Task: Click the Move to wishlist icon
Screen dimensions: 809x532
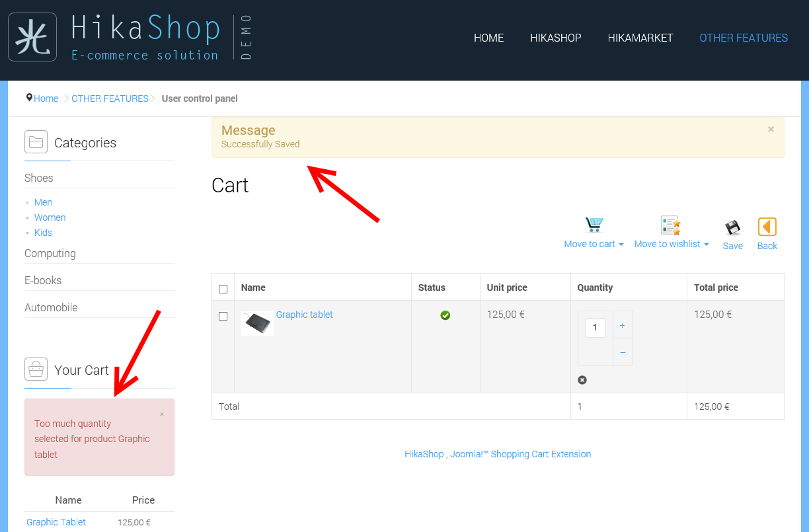Action: click(671, 225)
